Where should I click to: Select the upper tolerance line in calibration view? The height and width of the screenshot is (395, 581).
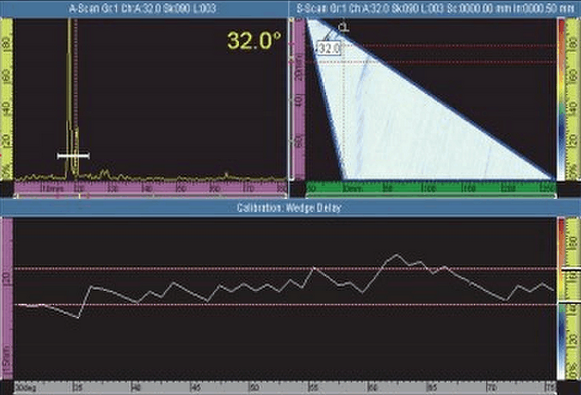(x=285, y=268)
